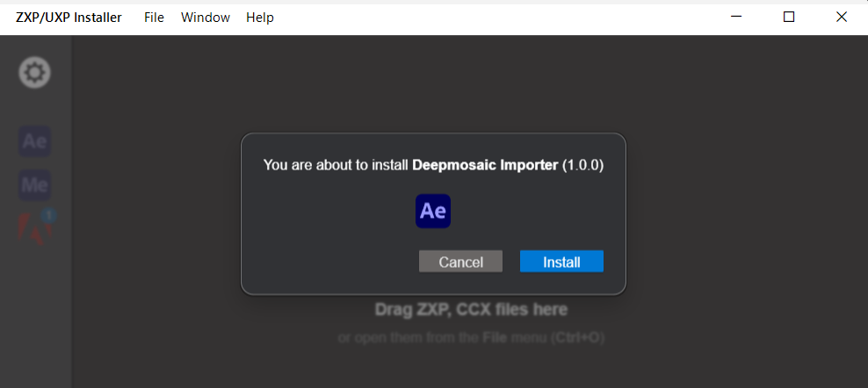Open the File menu
This screenshot has width=868, height=388.
(x=154, y=18)
